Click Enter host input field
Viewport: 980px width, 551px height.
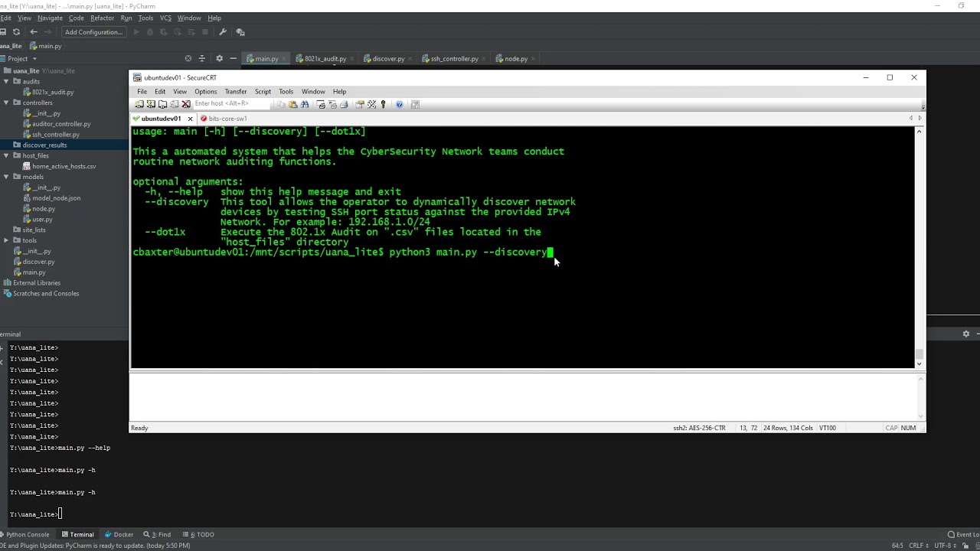pos(231,104)
